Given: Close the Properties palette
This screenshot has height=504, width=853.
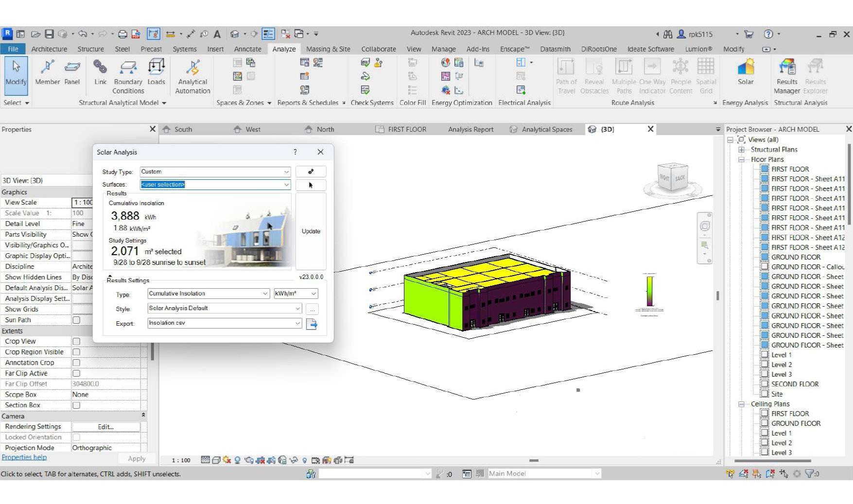Looking at the screenshot, I should [153, 129].
